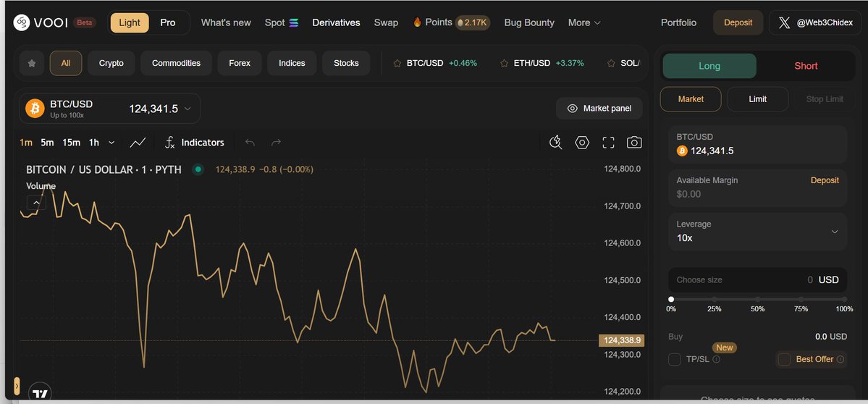
Task: Filter markets by Indices
Action: [292, 63]
